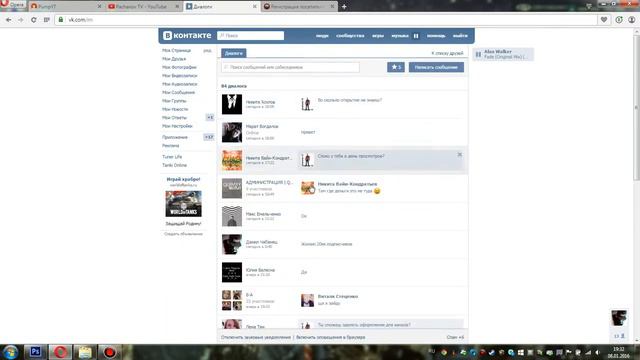Reload the page with the refresh icon

[33, 20]
